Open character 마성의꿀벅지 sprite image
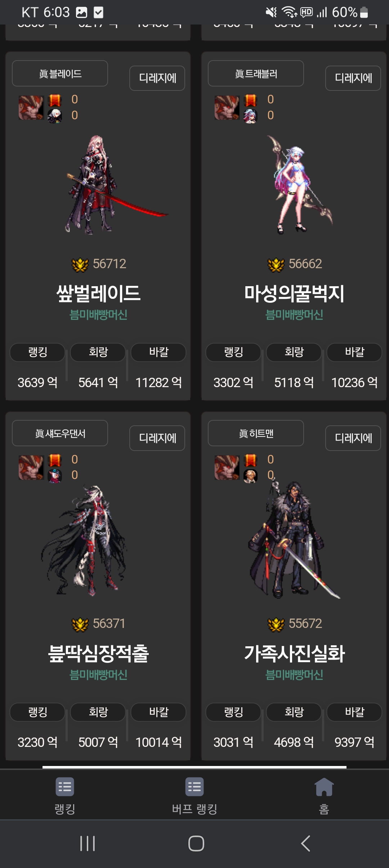This screenshot has height=868, width=389. (x=299, y=185)
